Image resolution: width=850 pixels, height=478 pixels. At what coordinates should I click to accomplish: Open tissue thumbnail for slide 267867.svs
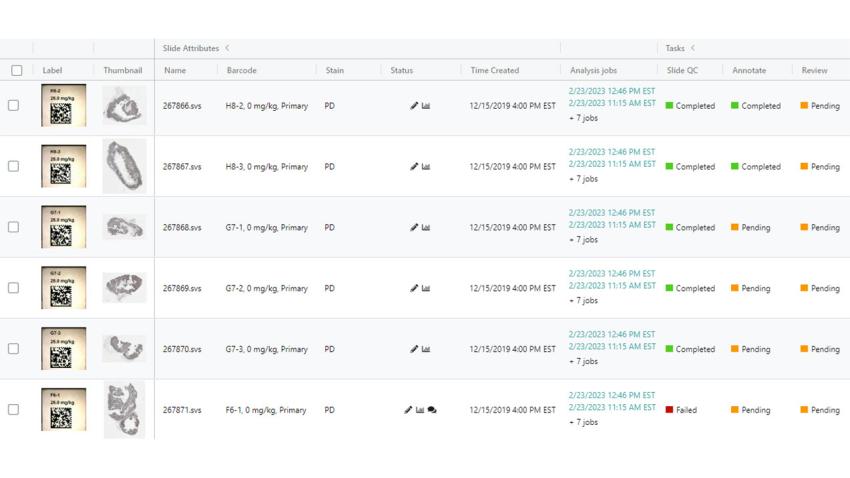(124, 166)
